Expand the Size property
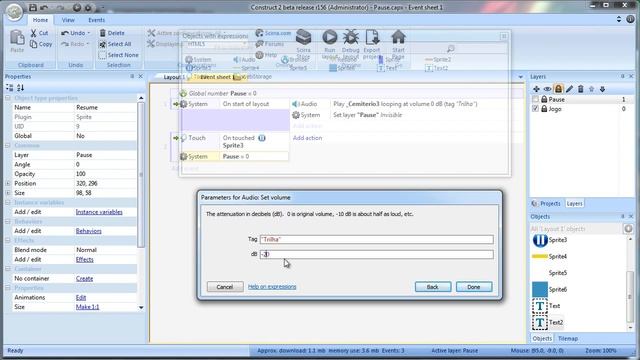640x360 pixels. tap(8, 193)
